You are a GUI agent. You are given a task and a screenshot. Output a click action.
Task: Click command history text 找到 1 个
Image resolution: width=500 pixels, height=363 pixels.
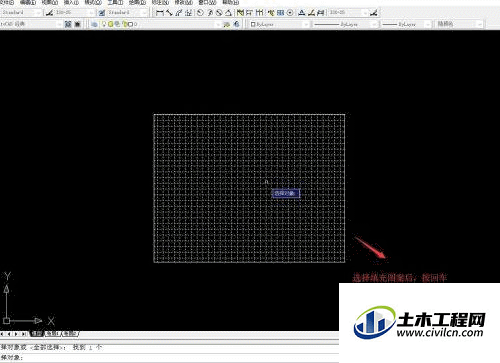tap(87, 347)
